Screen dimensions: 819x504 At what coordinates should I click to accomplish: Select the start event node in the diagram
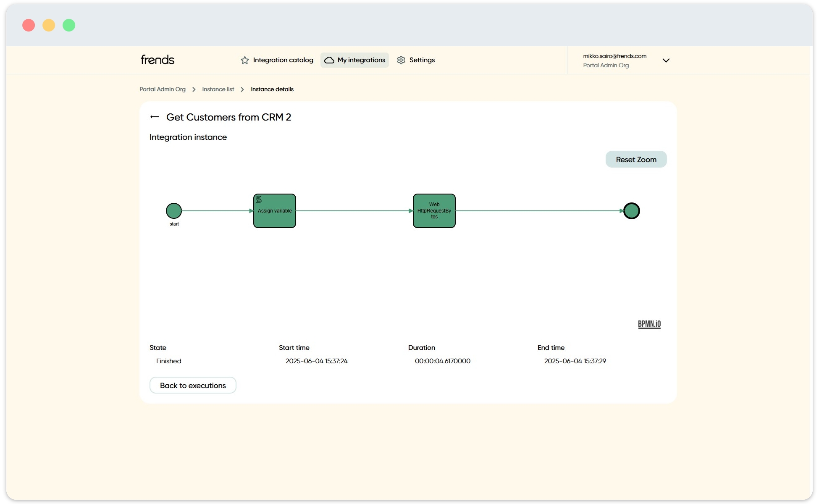coord(173,210)
